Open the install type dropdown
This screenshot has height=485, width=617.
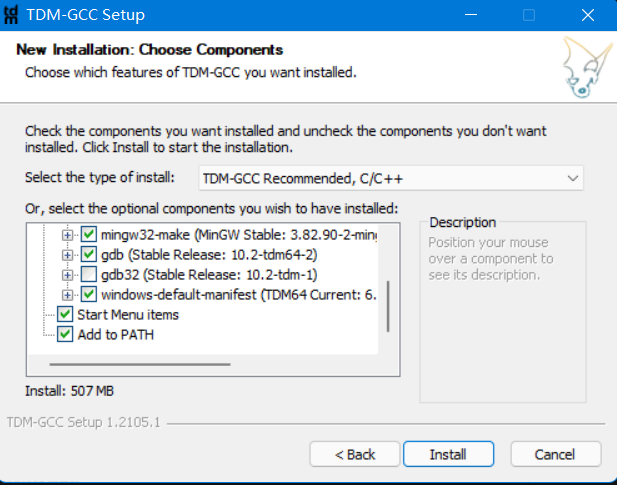[x=391, y=178]
